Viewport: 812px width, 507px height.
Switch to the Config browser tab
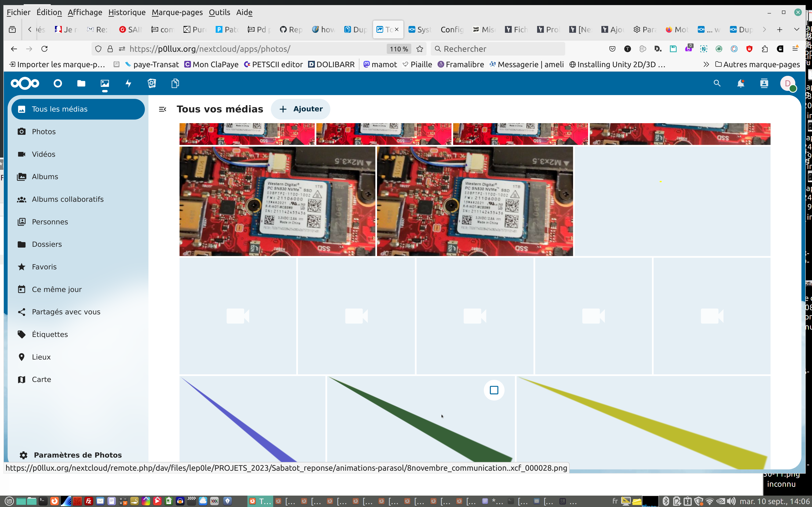coord(452,30)
